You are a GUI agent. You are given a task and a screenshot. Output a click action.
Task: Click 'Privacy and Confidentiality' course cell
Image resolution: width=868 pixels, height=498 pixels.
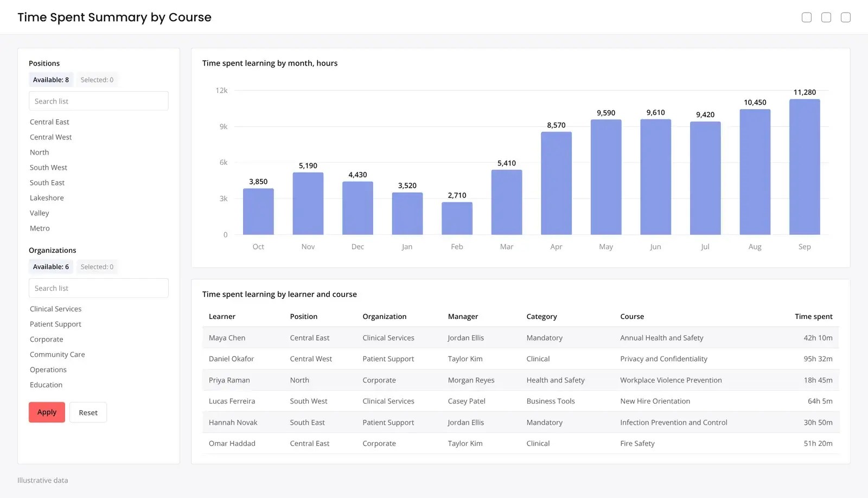click(x=663, y=359)
